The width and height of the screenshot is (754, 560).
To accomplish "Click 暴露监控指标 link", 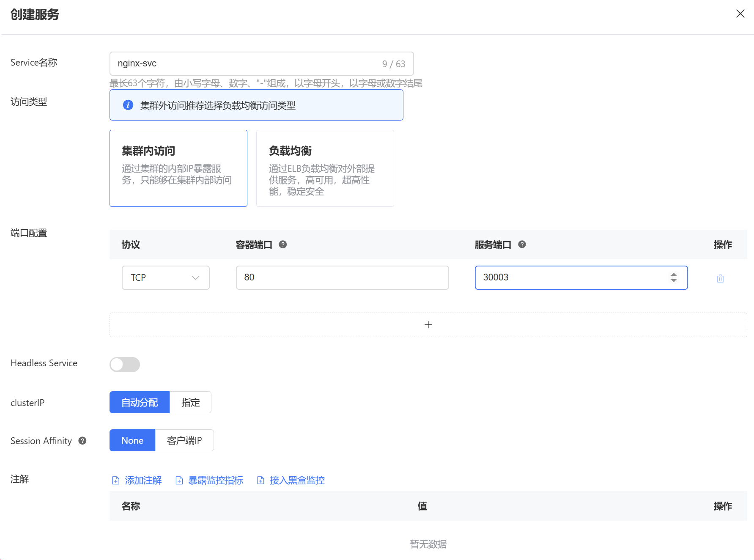I will click(216, 480).
